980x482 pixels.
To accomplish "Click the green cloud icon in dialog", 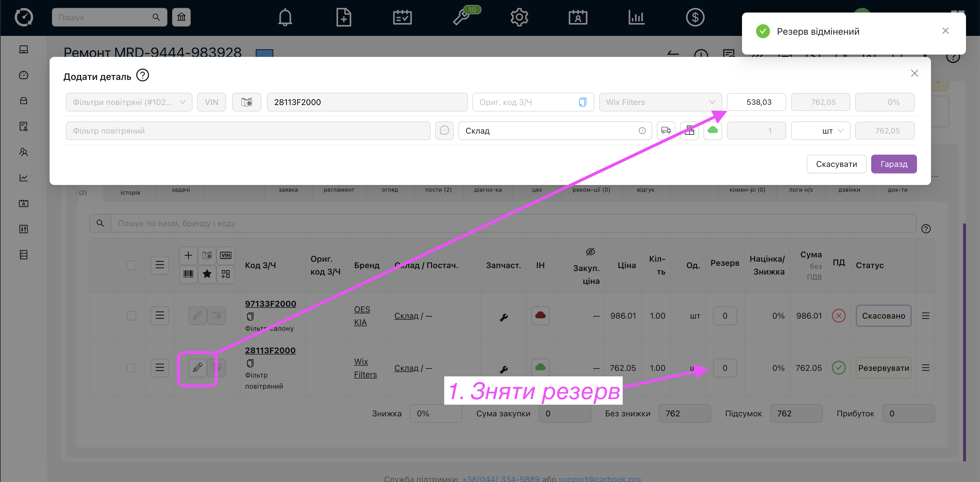I will pyautogui.click(x=713, y=130).
